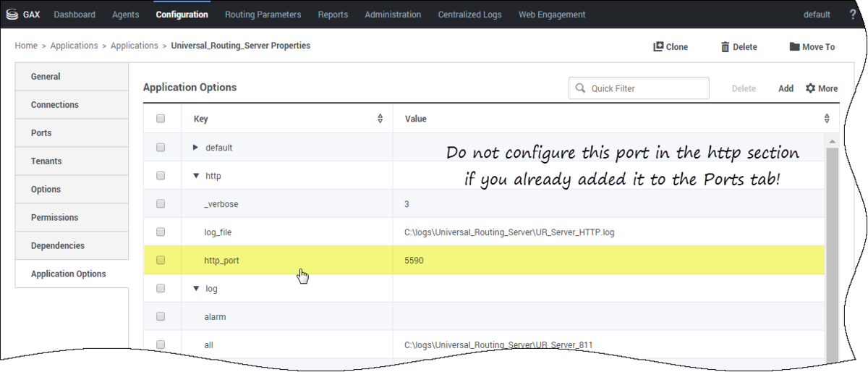Sort by Value column arrows
The width and height of the screenshot is (868, 372).
(827, 119)
